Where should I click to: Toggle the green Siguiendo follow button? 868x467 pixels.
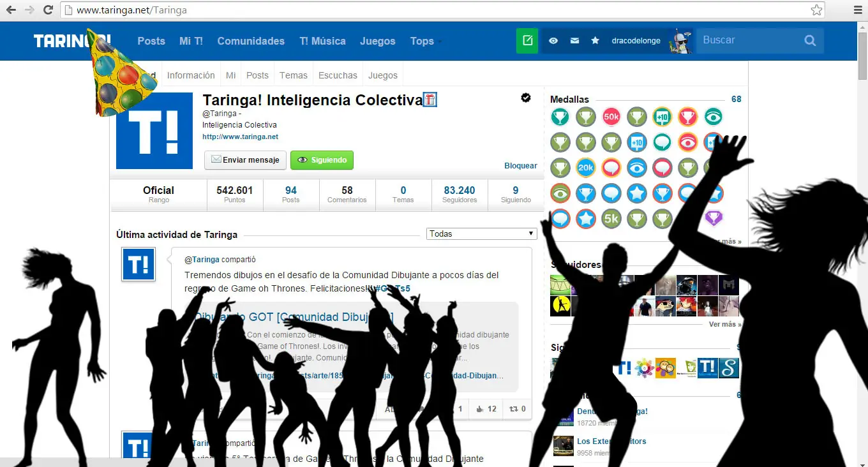pos(322,160)
